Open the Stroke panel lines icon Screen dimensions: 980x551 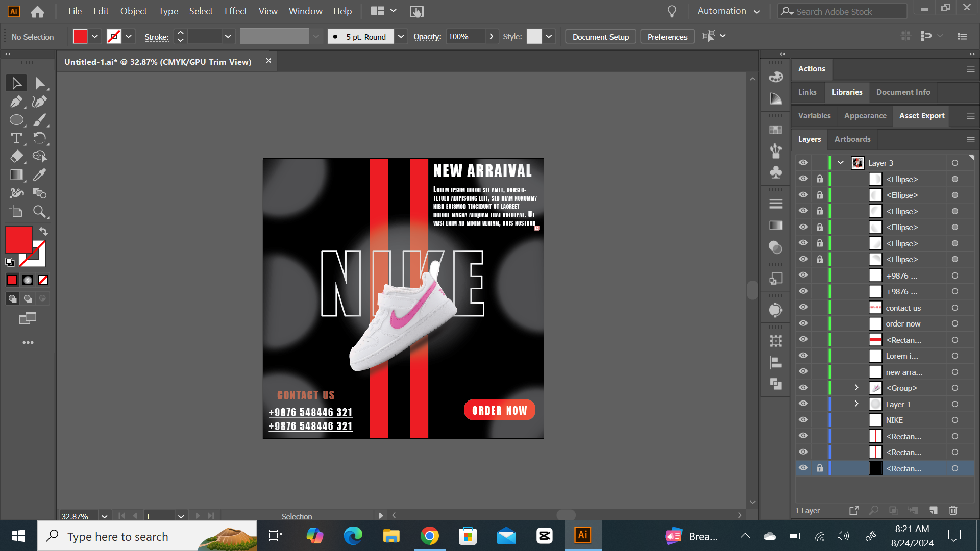click(776, 204)
